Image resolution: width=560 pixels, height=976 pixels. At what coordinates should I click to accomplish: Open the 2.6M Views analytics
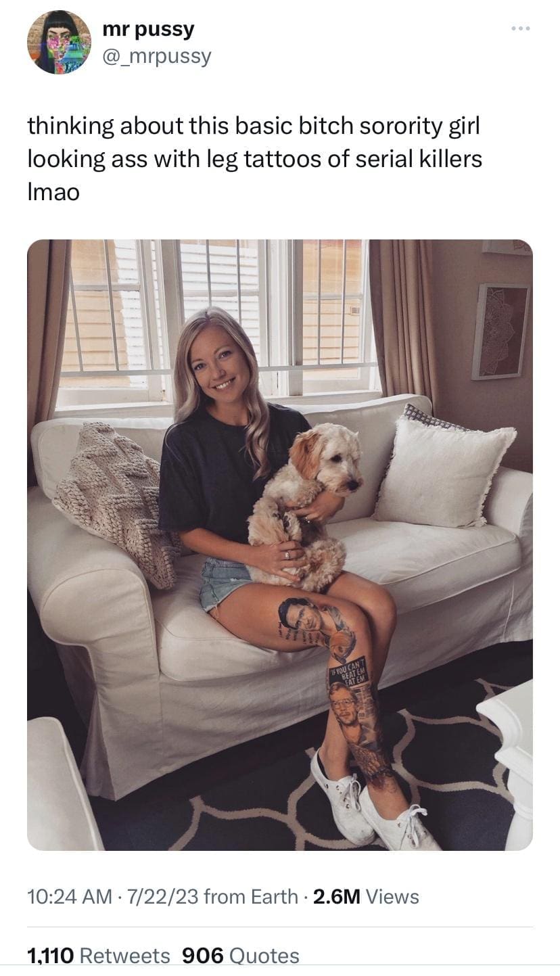click(x=367, y=897)
